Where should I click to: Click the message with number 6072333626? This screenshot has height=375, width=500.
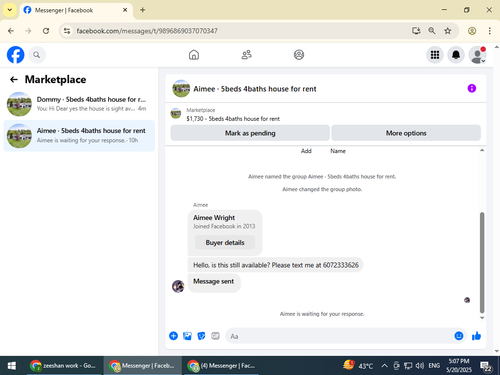(x=276, y=265)
